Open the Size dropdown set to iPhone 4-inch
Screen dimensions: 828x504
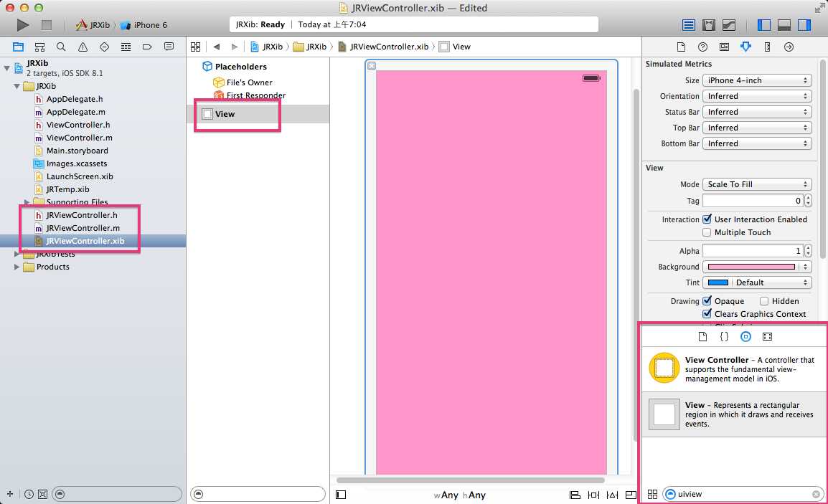pyautogui.click(x=757, y=80)
